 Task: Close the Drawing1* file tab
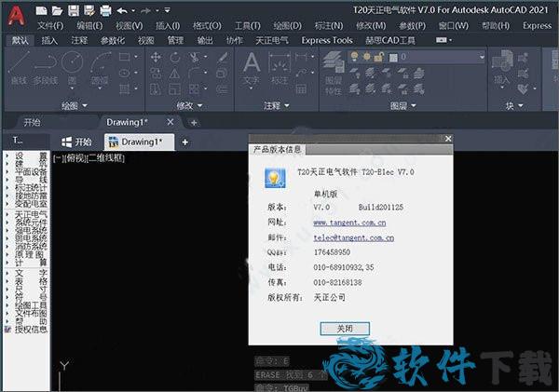coord(170,122)
